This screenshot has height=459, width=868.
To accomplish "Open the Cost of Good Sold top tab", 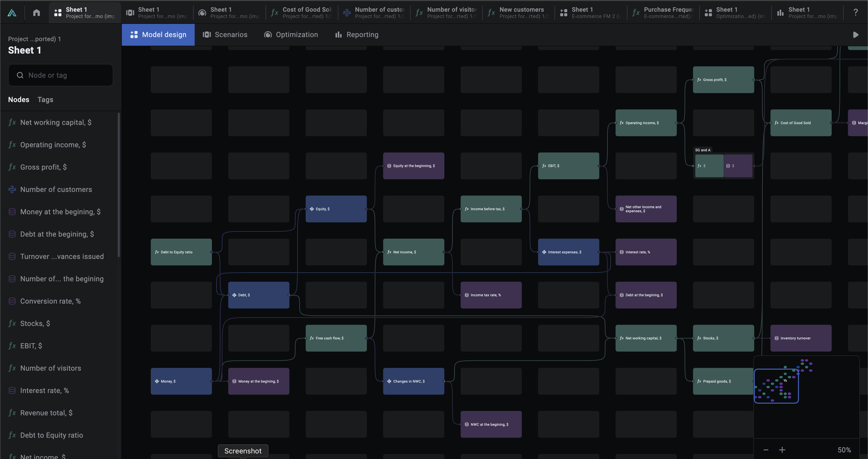I will click(x=302, y=12).
